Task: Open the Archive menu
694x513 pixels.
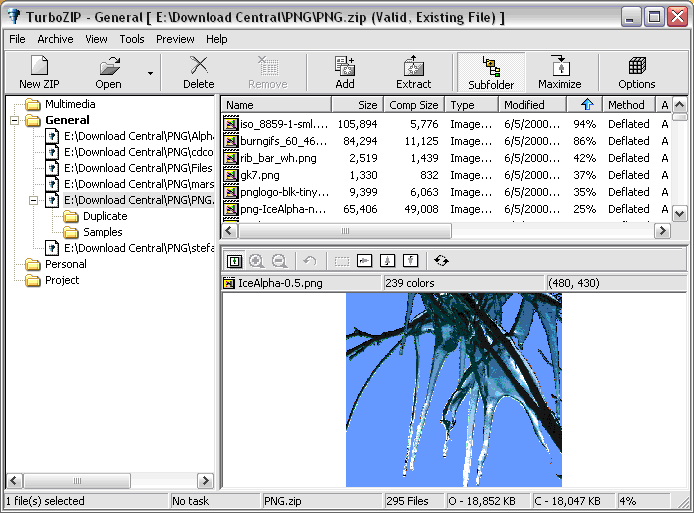Action: [55, 39]
